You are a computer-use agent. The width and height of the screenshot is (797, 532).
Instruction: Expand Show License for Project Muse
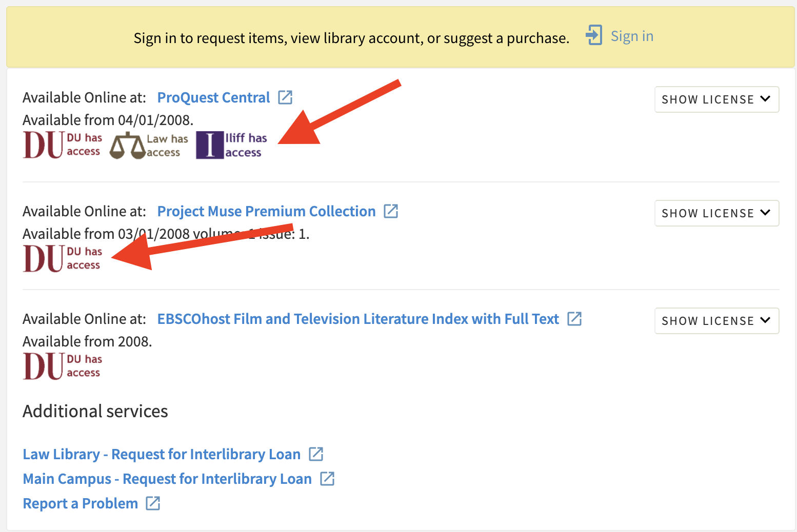point(716,213)
